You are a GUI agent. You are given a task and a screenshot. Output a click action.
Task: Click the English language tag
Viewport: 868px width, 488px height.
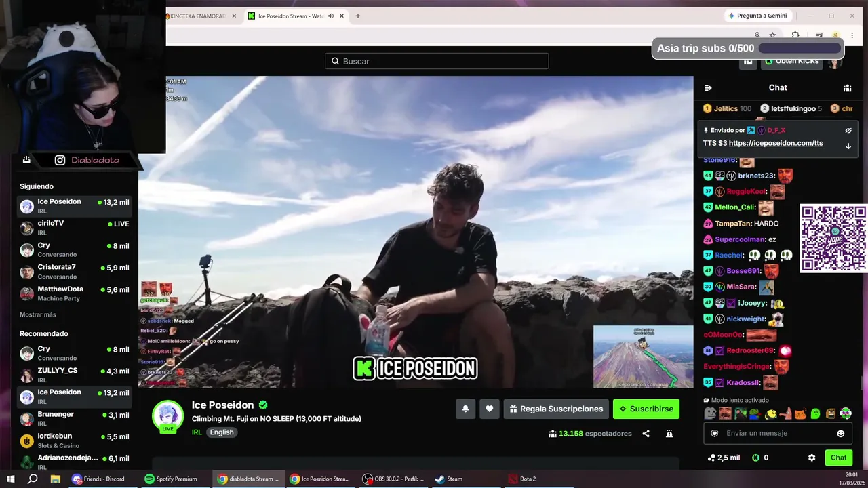coord(222,432)
